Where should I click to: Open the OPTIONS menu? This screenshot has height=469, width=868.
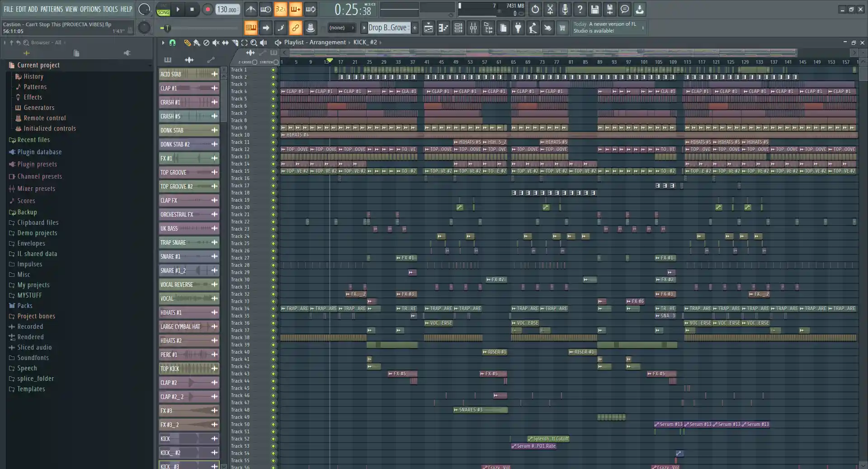pos(90,9)
